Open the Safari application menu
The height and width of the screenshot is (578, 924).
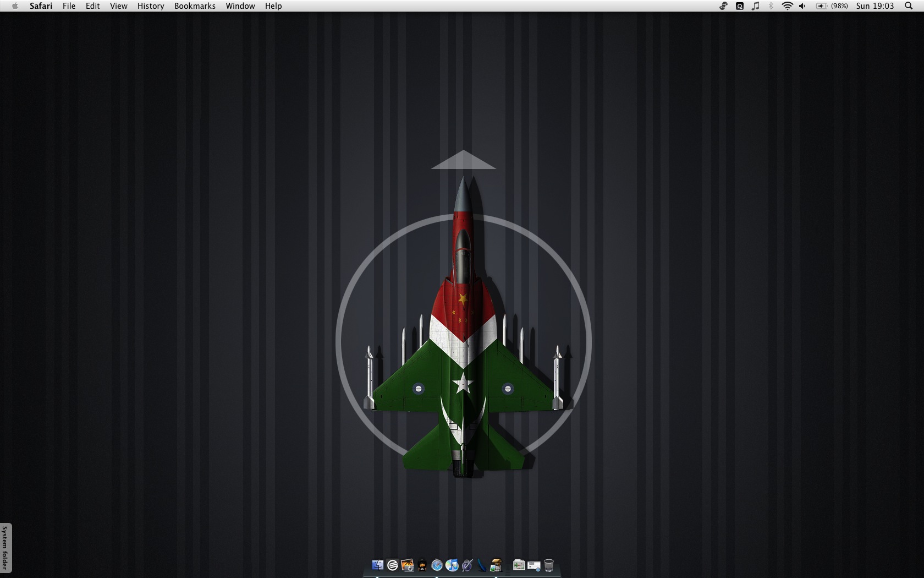pos(41,6)
